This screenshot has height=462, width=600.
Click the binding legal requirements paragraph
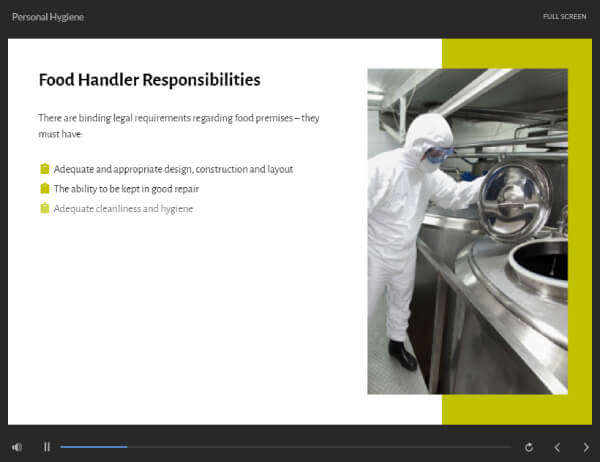pyautogui.click(x=179, y=126)
